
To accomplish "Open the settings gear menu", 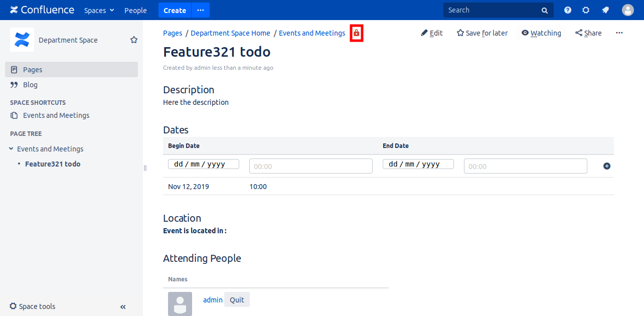I will pyautogui.click(x=586, y=10).
